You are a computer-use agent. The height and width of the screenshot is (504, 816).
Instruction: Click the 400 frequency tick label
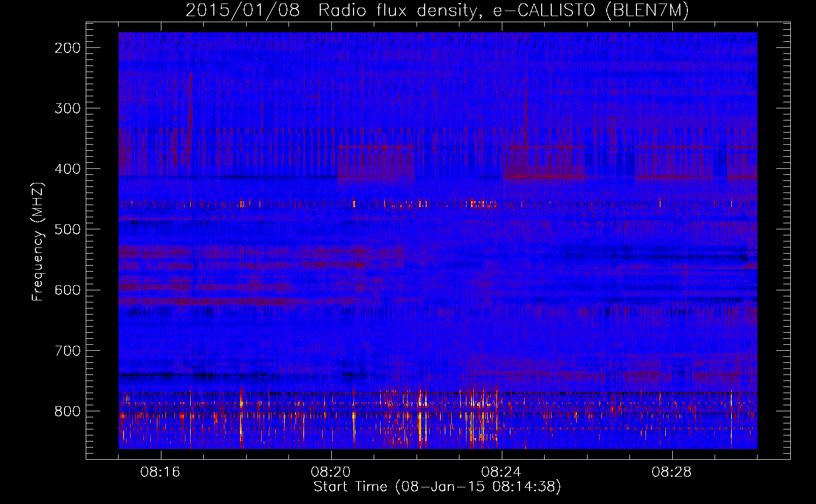click(68, 169)
